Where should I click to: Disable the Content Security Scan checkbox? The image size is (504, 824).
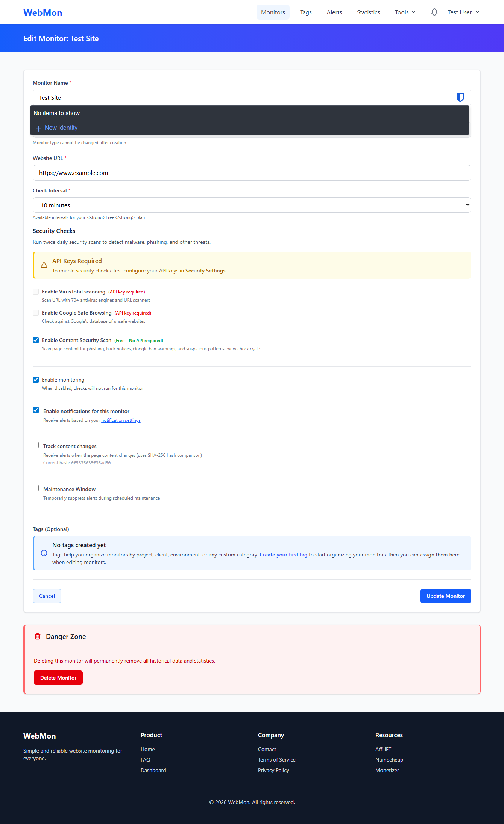36,340
